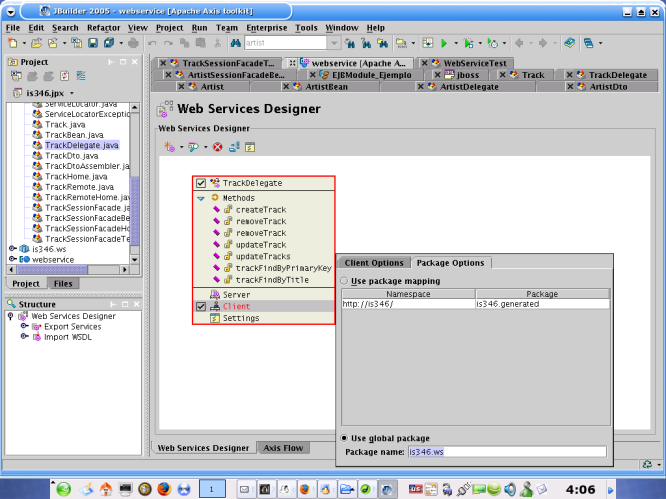Expand the Export Services tree node
The image size is (666, 499).
point(24,327)
